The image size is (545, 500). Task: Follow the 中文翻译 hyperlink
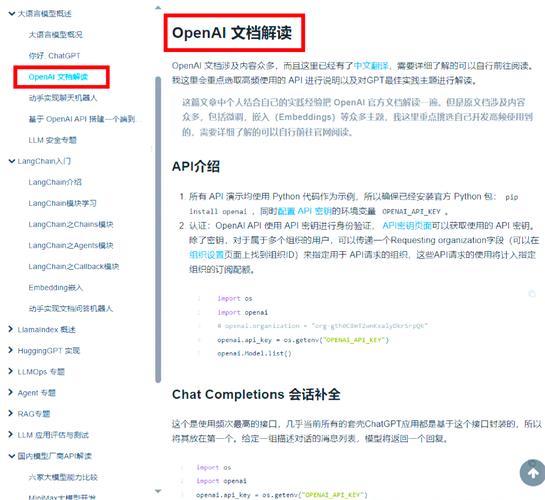coord(371,66)
